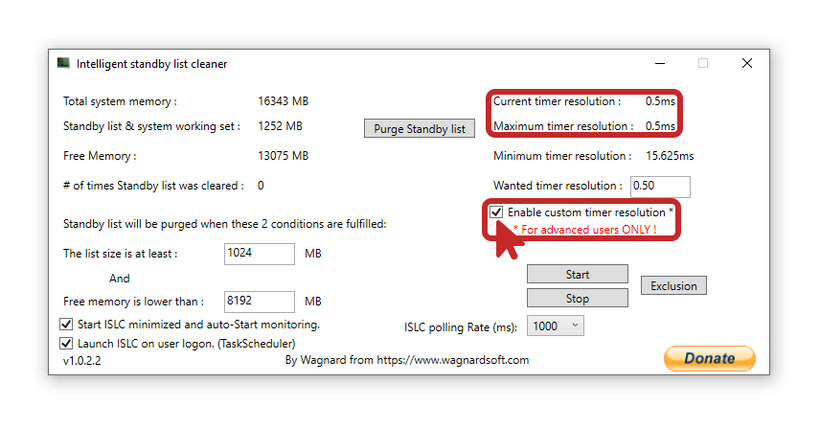Close the Intelligent standby list cleaner window

point(746,63)
